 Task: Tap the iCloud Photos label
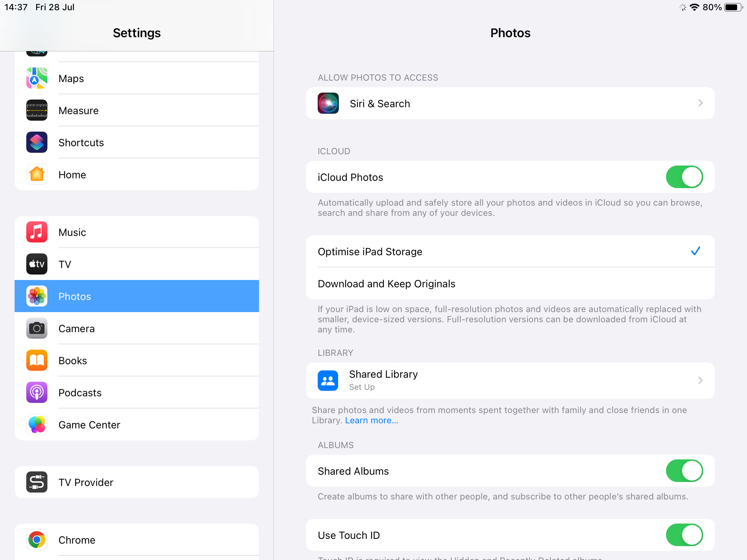click(x=351, y=177)
